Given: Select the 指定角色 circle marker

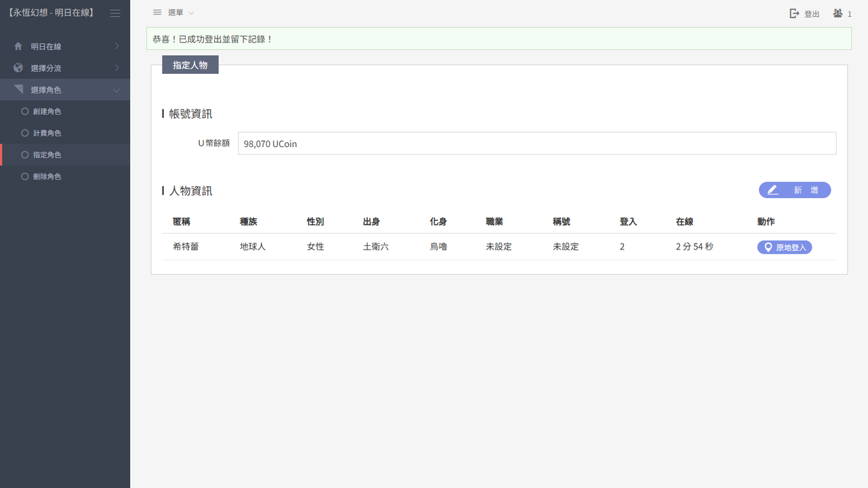Looking at the screenshot, I should pyautogui.click(x=25, y=155).
